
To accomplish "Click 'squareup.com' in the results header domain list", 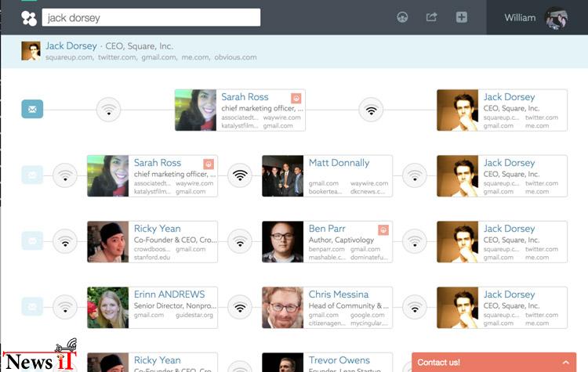I will point(69,57).
